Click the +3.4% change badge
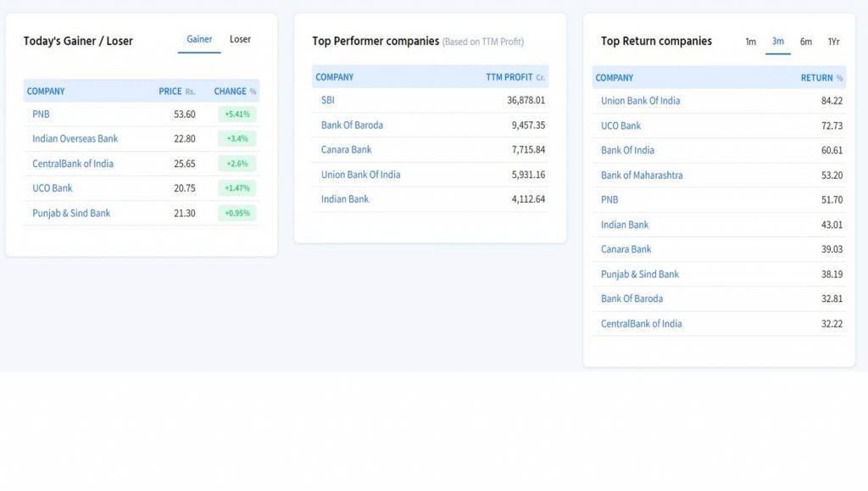Viewport: 868px width, 491px height. coord(237,138)
